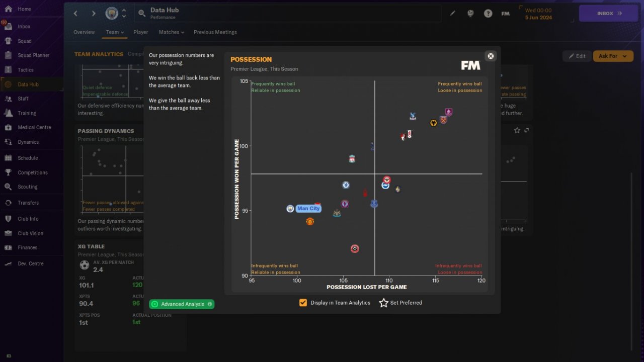Image resolution: width=644 pixels, height=362 pixels.
Task: Click the small icon at sidebar bottom
Action: click(8, 356)
